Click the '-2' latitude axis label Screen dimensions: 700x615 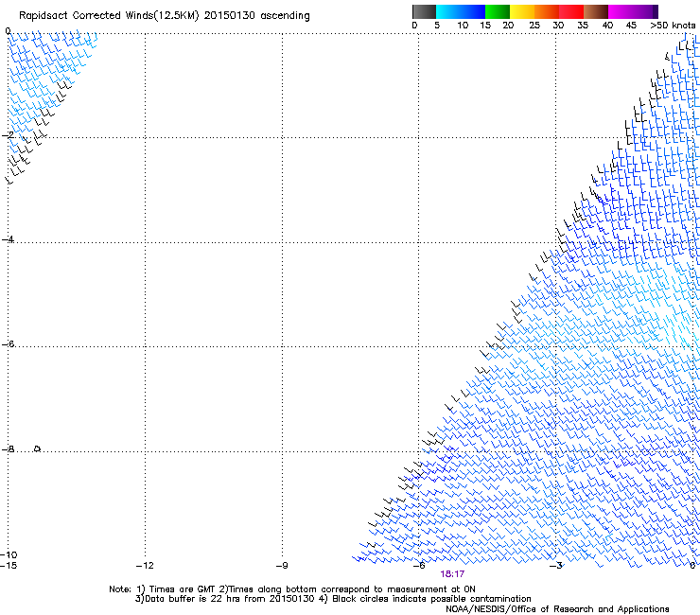point(8,135)
